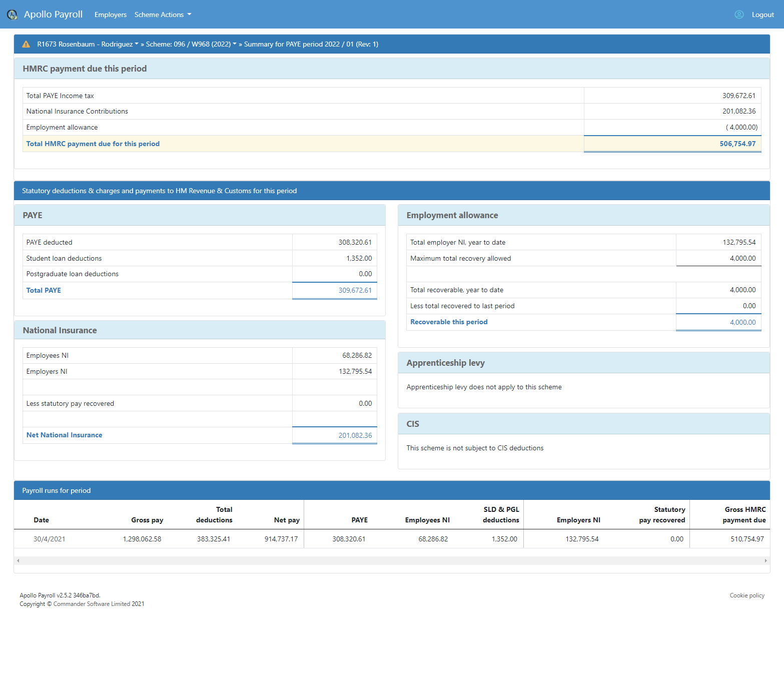Click the Apollo Payroll brand title
Image resolution: width=784 pixels, height=674 pixels.
[x=53, y=15]
